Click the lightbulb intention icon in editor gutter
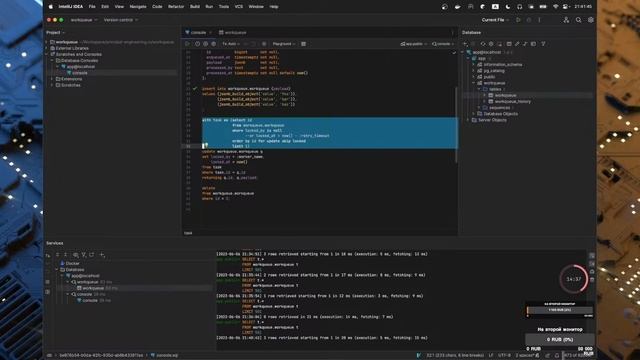The width and height of the screenshot is (640, 360). click(205, 146)
